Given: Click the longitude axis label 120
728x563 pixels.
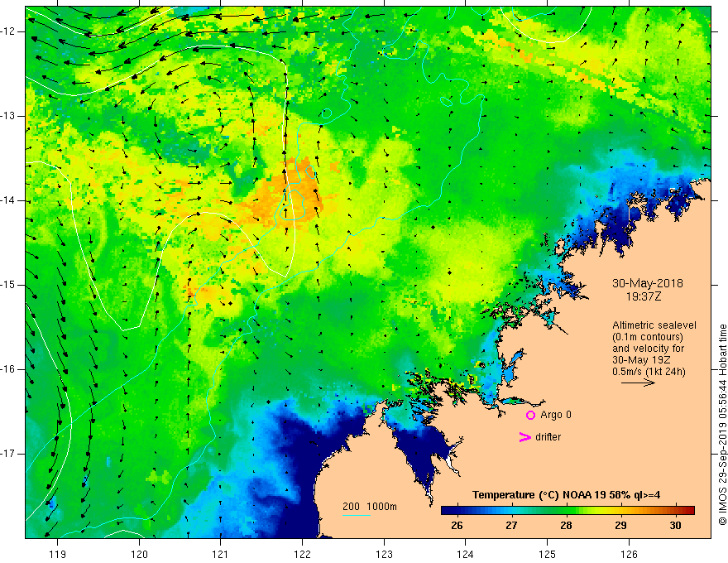Looking at the screenshot, I should [139, 554].
